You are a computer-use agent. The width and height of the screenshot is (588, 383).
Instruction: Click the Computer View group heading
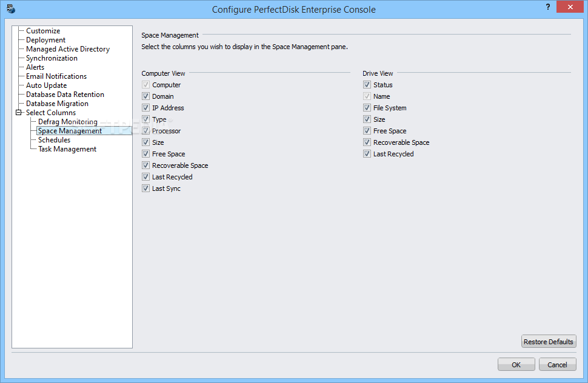coord(163,73)
